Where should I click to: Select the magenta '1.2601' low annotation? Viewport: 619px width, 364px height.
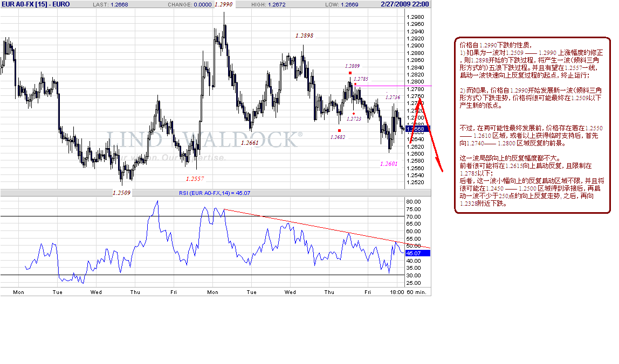(x=389, y=164)
